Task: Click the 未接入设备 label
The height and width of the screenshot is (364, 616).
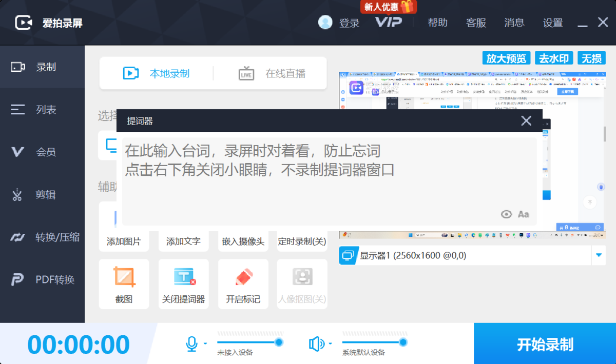Action: coord(235,353)
